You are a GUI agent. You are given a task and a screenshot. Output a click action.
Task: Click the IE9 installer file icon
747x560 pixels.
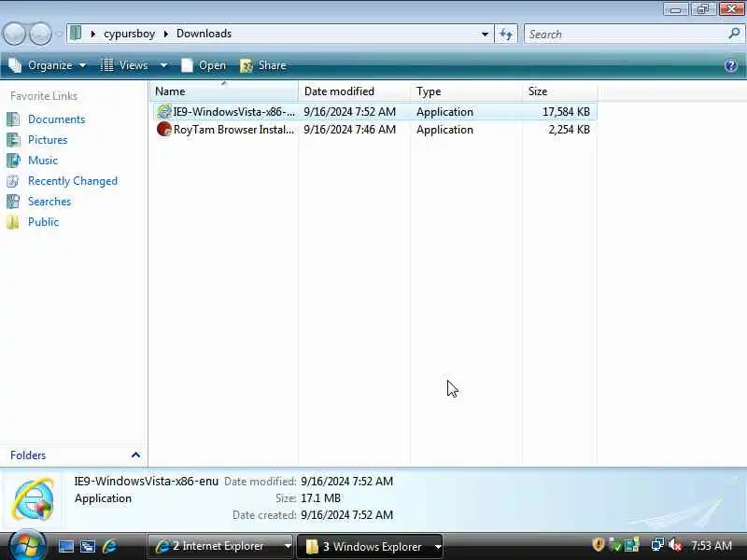coord(164,111)
